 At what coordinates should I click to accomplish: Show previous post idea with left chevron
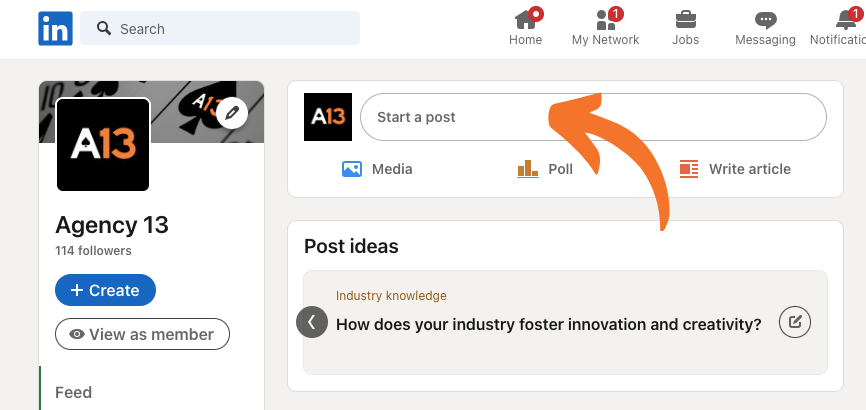coord(312,322)
